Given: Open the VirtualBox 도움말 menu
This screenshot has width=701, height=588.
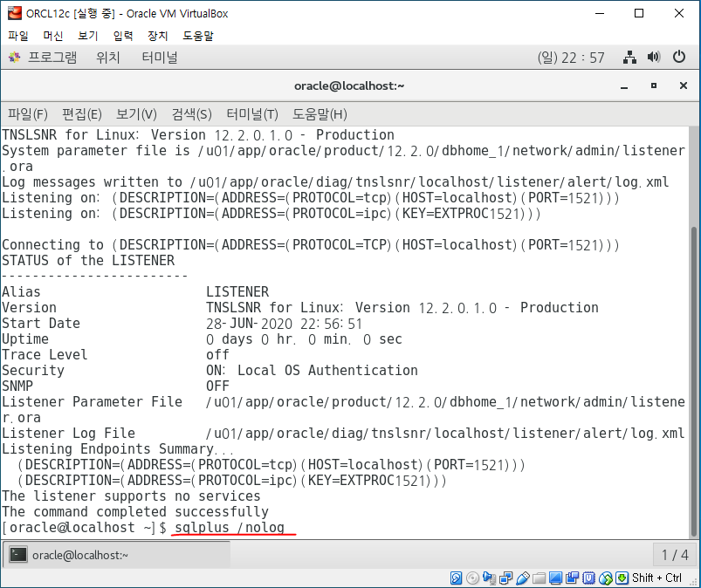Looking at the screenshot, I should [198, 36].
